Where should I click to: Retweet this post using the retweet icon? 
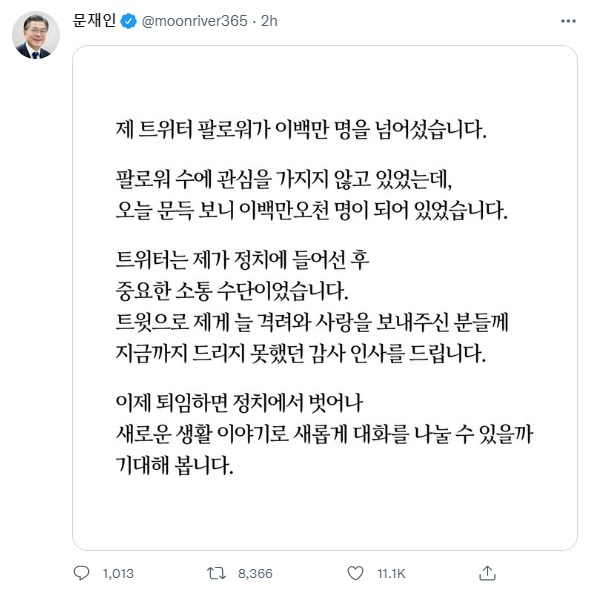[x=216, y=573]
